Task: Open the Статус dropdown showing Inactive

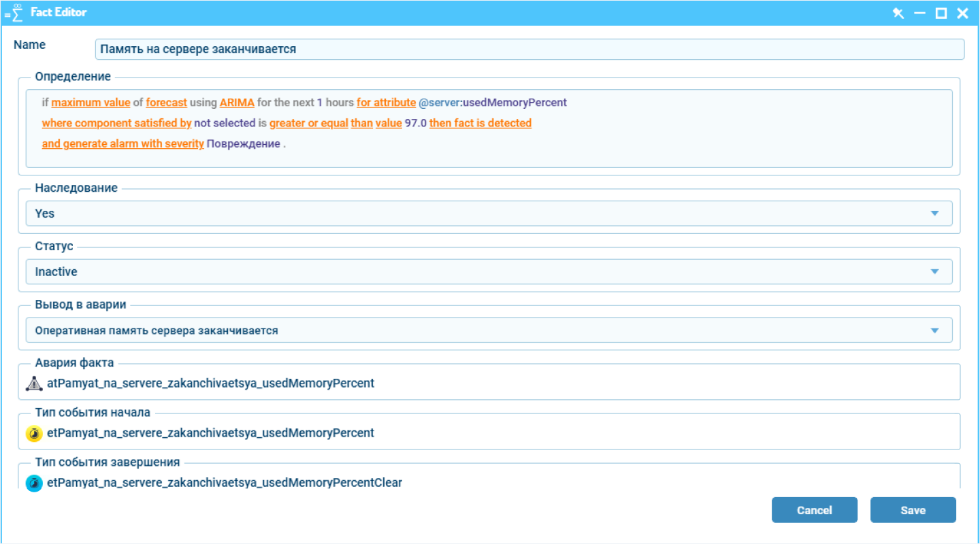Action: point(489,272)
